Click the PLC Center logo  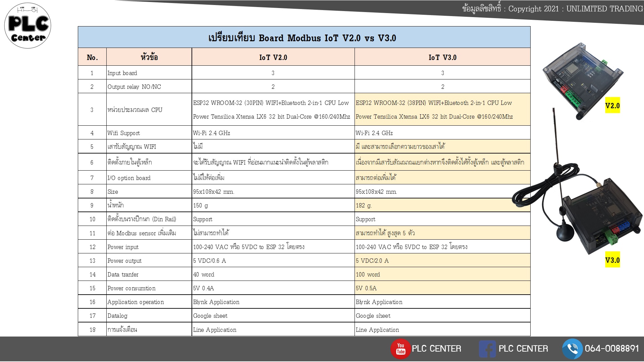28,25
